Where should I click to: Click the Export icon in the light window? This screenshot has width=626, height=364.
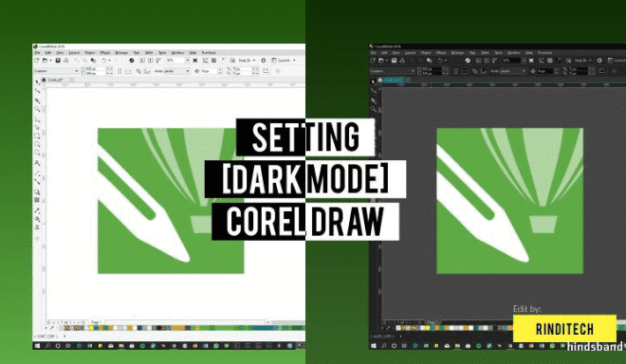151,61
